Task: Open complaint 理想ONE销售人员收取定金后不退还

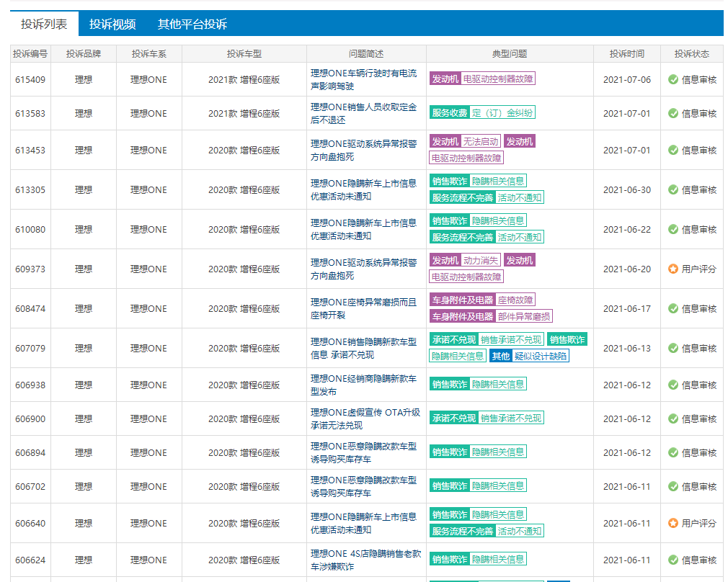Action: (x=363, y=113)
